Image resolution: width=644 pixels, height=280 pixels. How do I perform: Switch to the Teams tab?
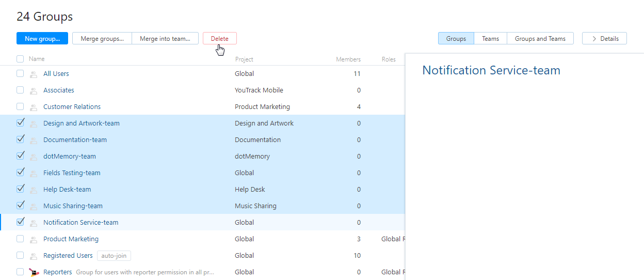(x=490, y=38)
